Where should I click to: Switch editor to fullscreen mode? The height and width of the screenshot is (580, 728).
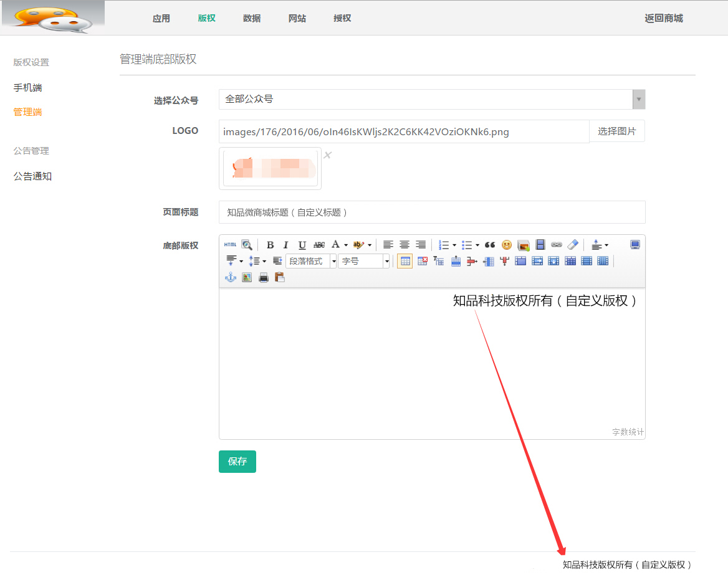click(635, 245)
